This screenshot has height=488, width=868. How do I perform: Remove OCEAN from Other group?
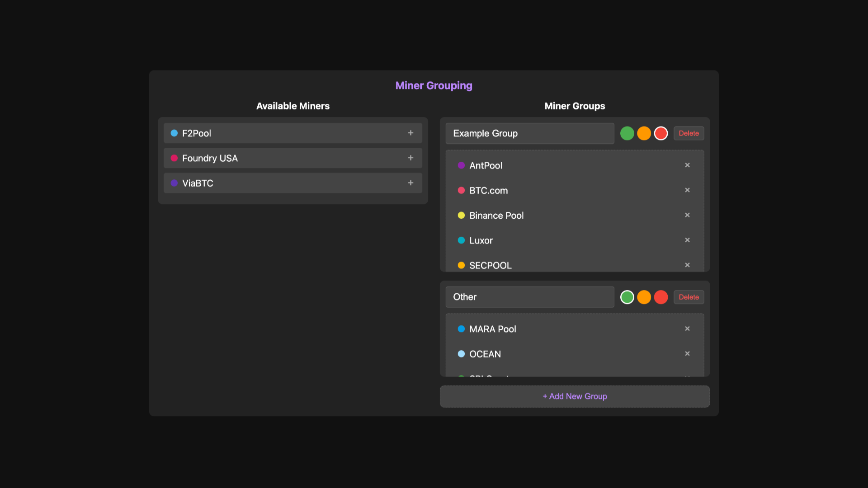[x=687, y=353]
